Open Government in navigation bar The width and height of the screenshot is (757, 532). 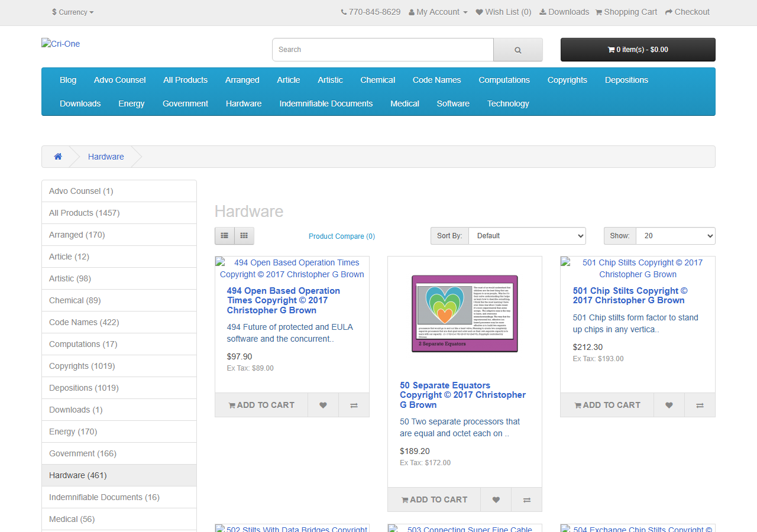[185, 103]
